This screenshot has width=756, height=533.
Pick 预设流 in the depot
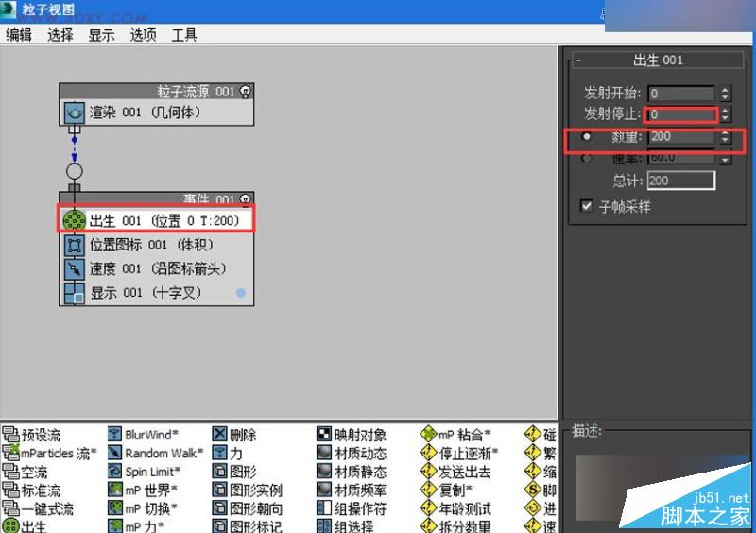click(x=31, y=435)
